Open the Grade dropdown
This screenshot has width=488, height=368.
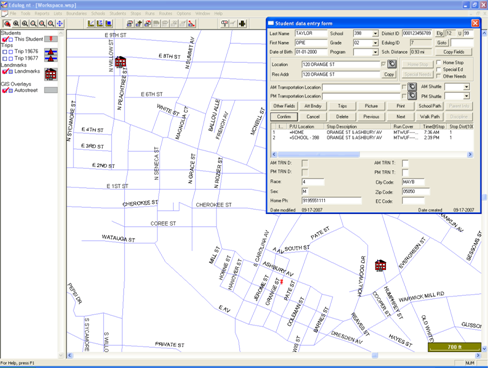click(x=375, y=43)
